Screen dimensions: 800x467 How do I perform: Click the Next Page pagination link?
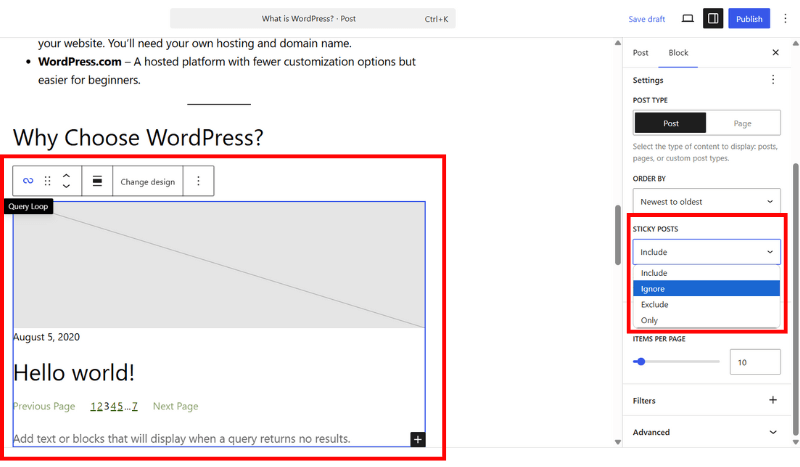176,406
